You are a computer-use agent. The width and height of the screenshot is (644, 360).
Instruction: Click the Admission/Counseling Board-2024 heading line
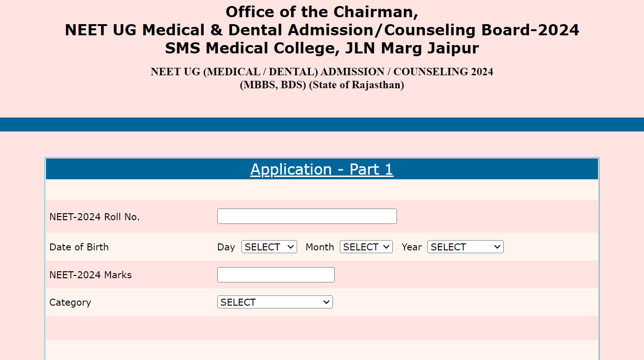pyautogui.click(x=322, y=30)
